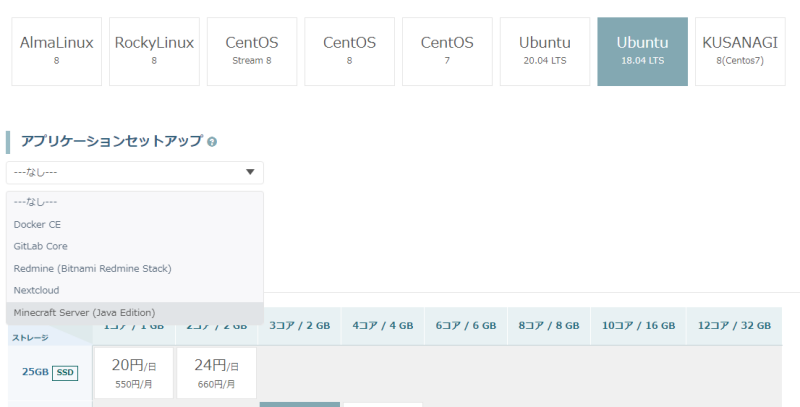Select the Ubuntu 18.04 LTS tile

click(642, 52)
